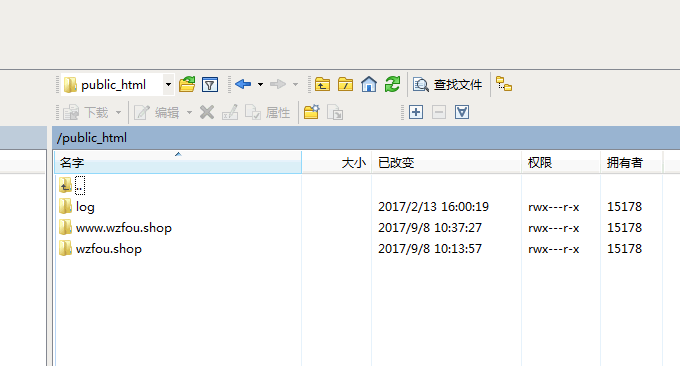680x366 pixels.
Task: Open the 编辑 dropdown arrow
Action: pos(190,113)
